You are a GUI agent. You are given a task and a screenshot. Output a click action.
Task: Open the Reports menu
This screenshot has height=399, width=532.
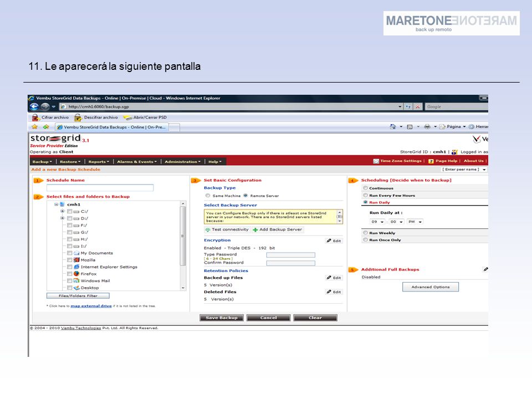click(x=99, y=162)
